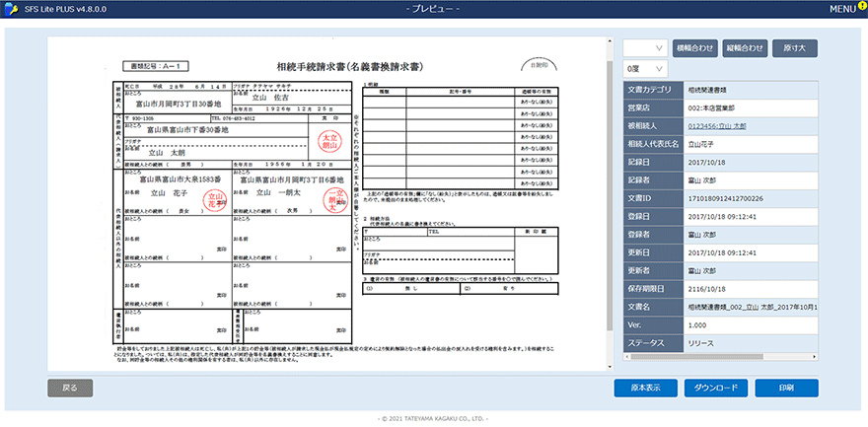Click the SFS Lite PLUS logo icon
Screen dimensions: 868x427
pyautogui.click(x=10, y=9)
